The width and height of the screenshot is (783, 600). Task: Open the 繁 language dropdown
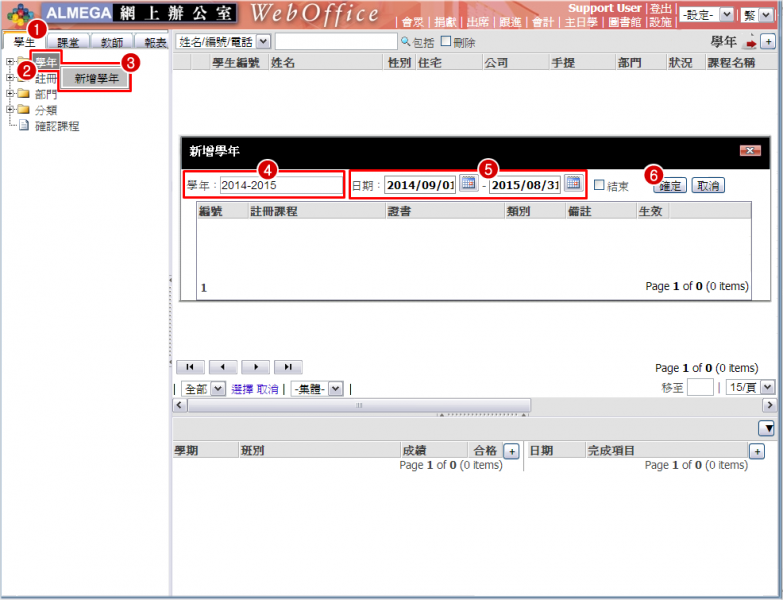(766, 15)
